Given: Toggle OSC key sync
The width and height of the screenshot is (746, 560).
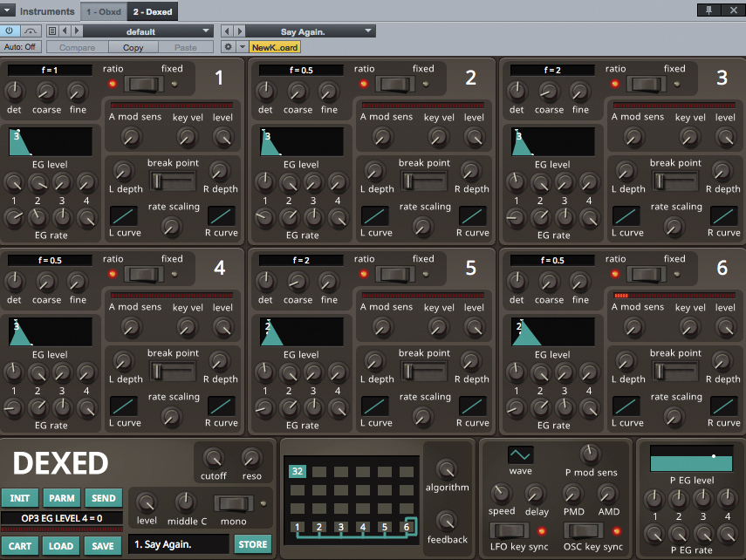Looking at the screenshot, I should click(x=585, y=531).
